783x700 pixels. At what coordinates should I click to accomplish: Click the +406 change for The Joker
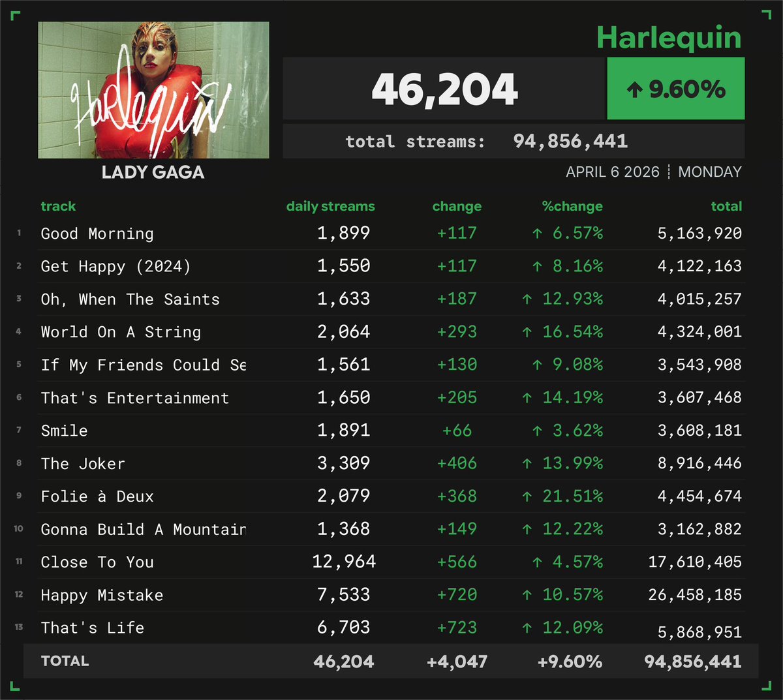457,463
